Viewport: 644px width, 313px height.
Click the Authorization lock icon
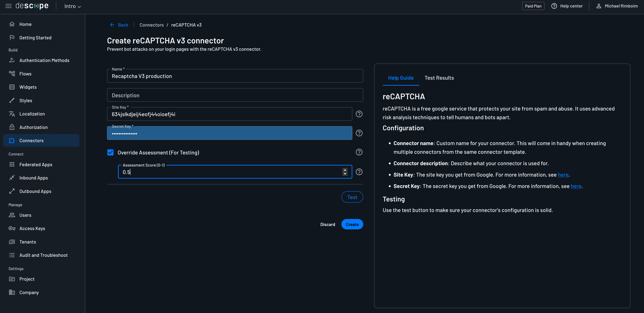tap(12, 127)
